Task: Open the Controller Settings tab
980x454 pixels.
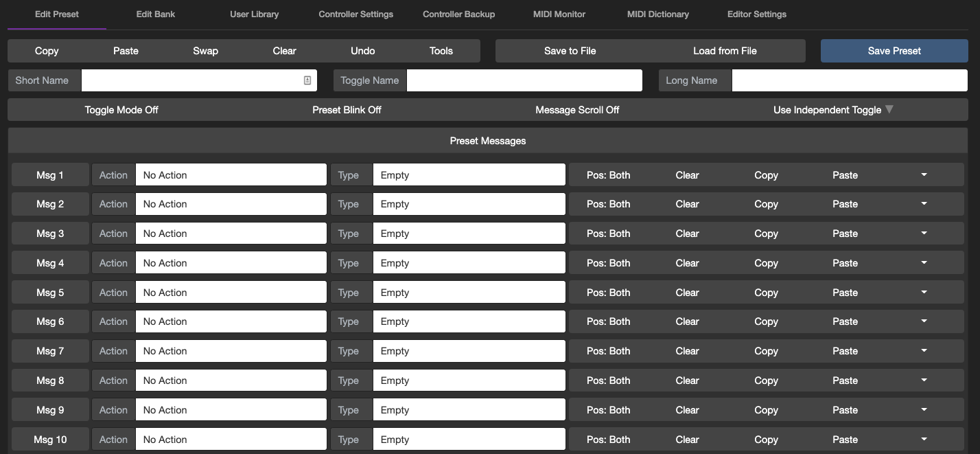Action: (x=355, y=14)
